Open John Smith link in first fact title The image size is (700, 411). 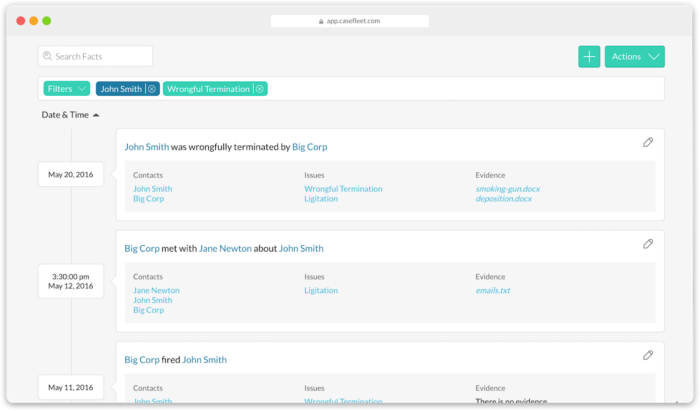pos(146,147)
